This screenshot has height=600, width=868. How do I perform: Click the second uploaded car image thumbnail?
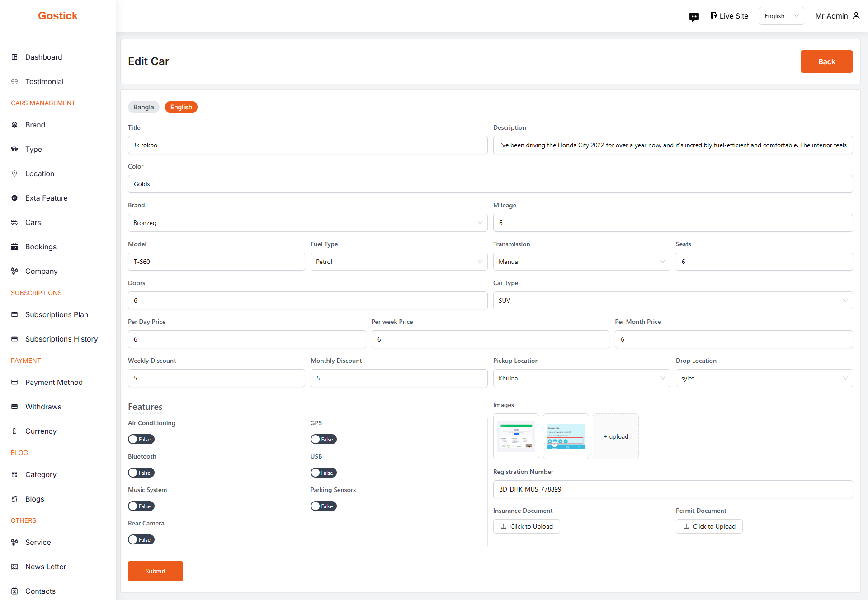566,436
